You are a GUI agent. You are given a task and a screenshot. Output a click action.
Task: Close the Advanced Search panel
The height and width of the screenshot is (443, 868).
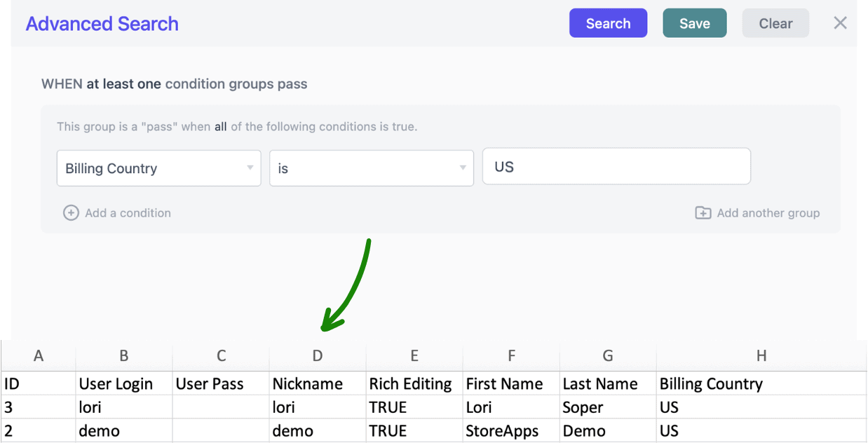pyautogui.click(x=840, y=23)
